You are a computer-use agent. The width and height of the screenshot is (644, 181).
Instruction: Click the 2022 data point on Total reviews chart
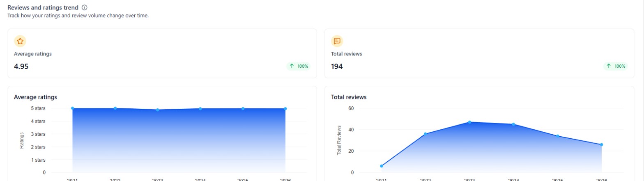(x=425, y=134)
